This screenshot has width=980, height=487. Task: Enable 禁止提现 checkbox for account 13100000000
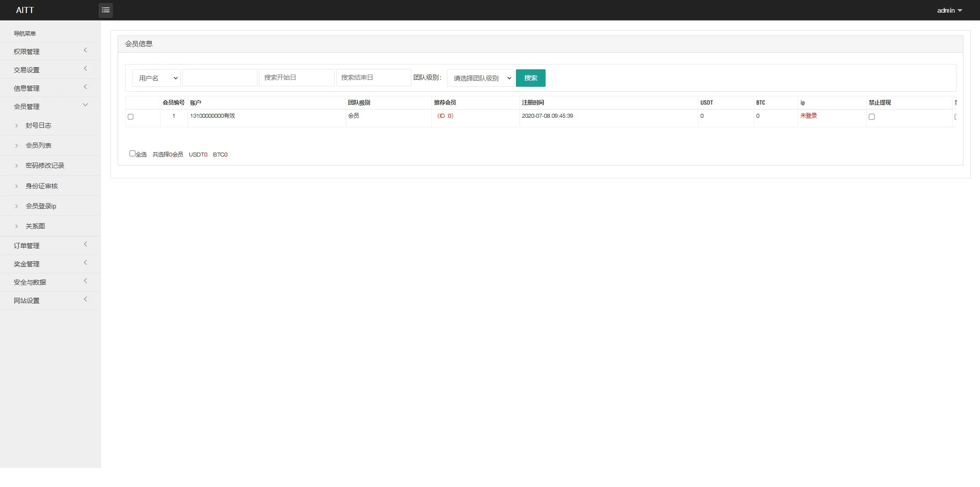tap(871, 117)
